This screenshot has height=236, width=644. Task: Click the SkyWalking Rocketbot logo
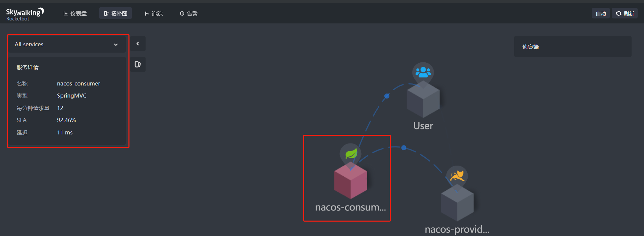coord(25,14)
